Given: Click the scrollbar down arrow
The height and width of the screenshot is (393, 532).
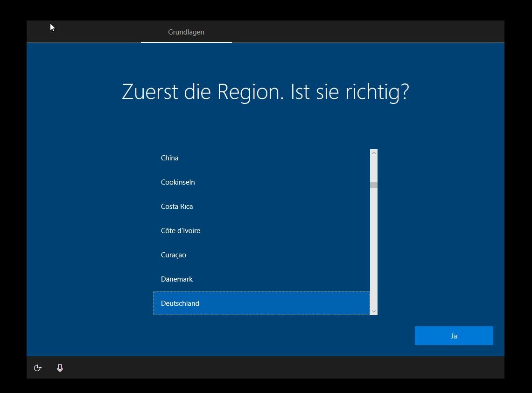Looking at the screenshot, I should 373,311.
